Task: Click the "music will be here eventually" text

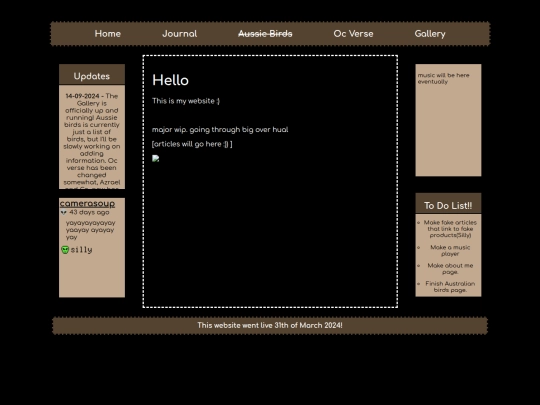Action: coord(444,79)
